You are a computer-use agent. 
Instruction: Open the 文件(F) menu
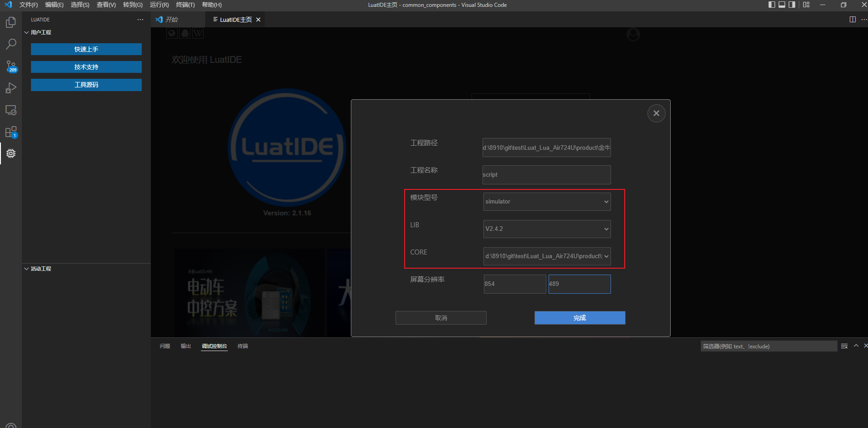29,5
